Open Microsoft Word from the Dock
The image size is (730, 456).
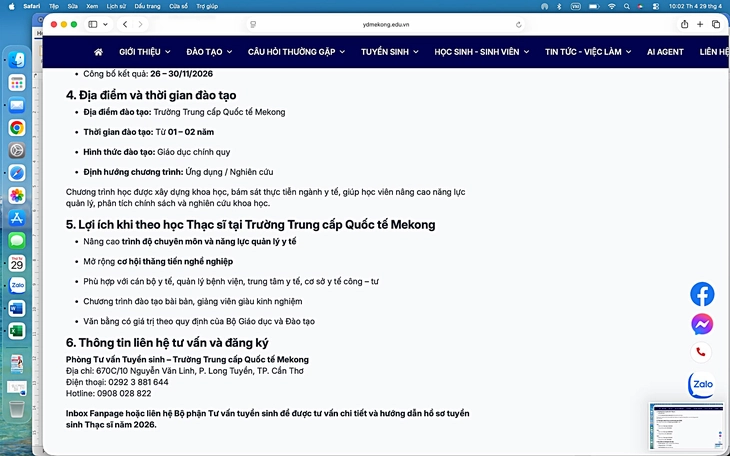click(17, 308)
